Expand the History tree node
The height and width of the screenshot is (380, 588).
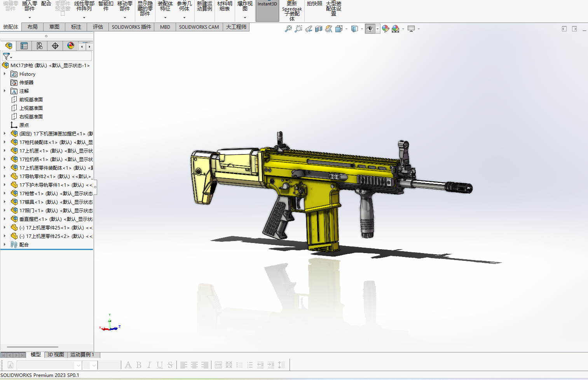(x=5, y=74)
